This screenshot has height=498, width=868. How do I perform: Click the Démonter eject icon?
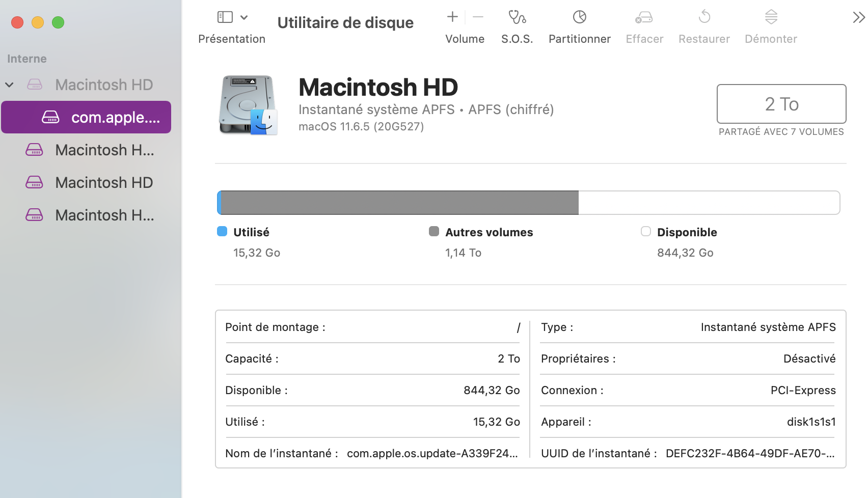point(771,17)
